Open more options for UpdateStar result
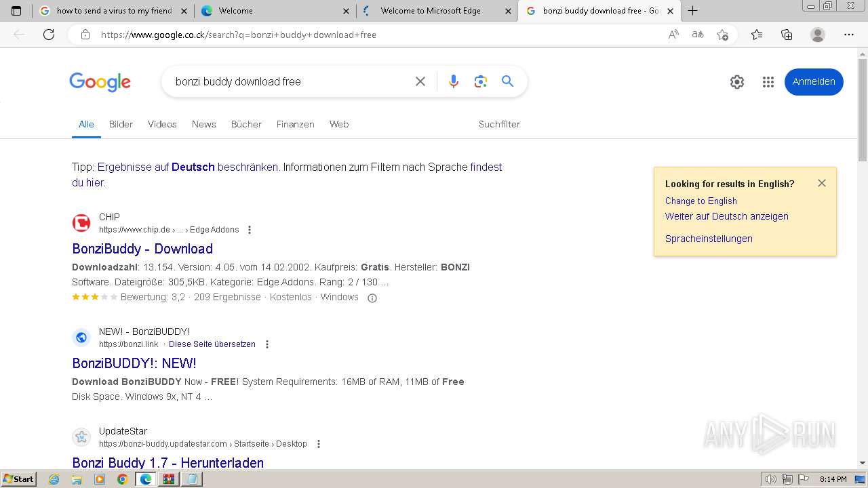This screenshot has height=488, width=868. coord(319,444)
